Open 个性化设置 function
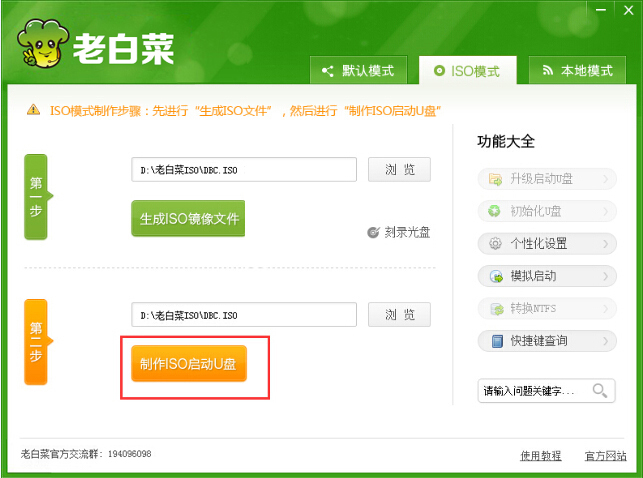The height and width of the screenshot is (478, 643). point(547,244)
